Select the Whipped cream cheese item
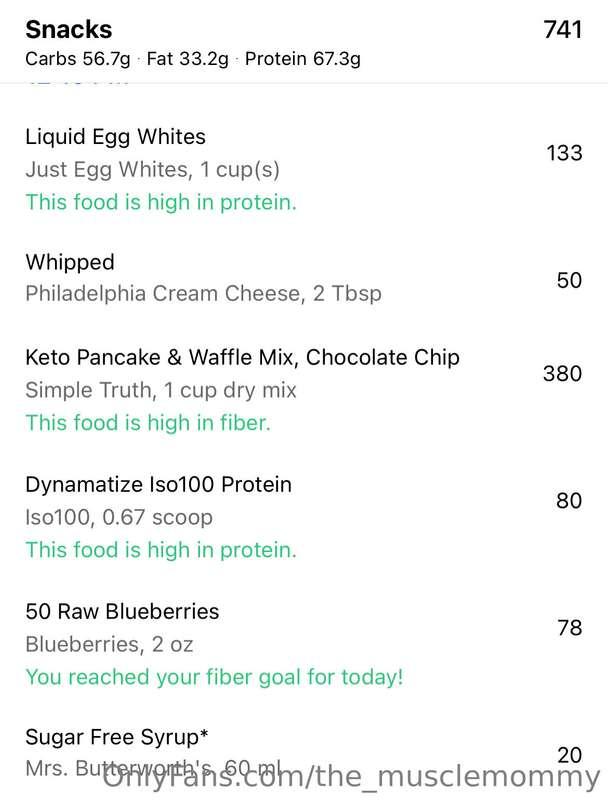The height and width of the screenshot is (800, 608). click(x=304, y=278)
